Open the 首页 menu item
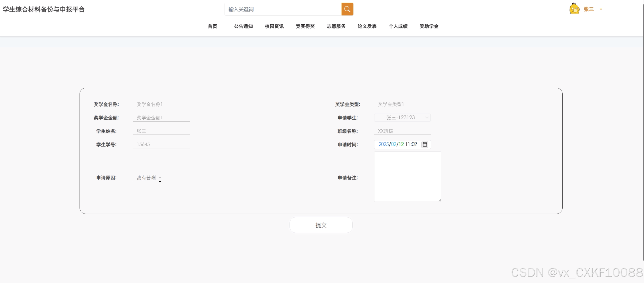644x283 pixels. [212, 26]
